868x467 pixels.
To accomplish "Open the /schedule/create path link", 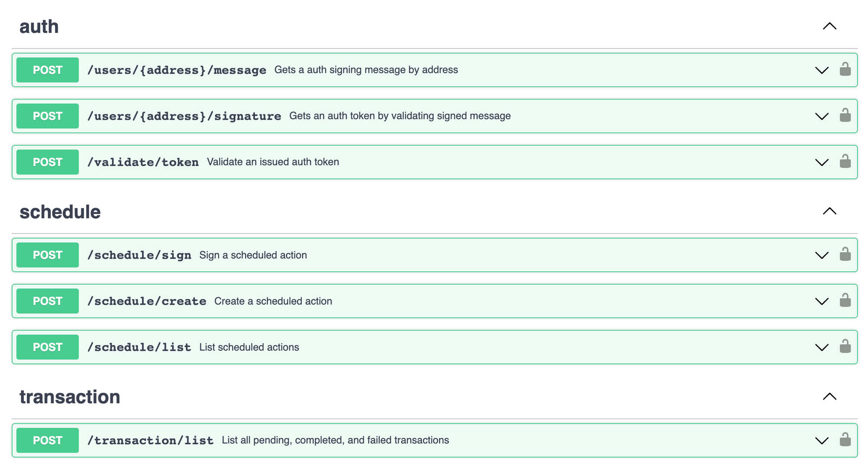I will point(147,301).
